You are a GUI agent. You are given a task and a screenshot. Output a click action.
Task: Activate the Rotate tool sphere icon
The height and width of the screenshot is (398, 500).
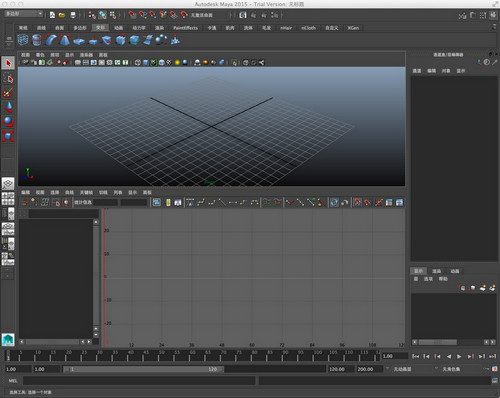click(8, 121)
